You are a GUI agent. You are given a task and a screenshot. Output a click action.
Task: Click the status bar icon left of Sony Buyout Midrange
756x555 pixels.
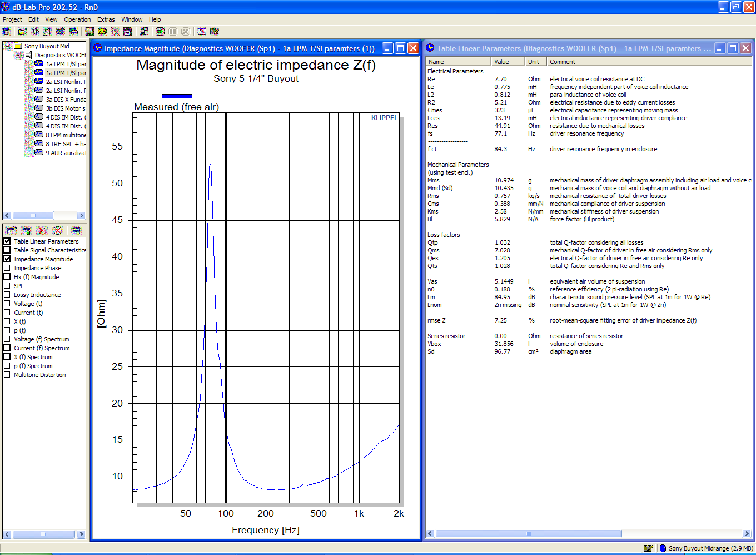coord(648,548)
